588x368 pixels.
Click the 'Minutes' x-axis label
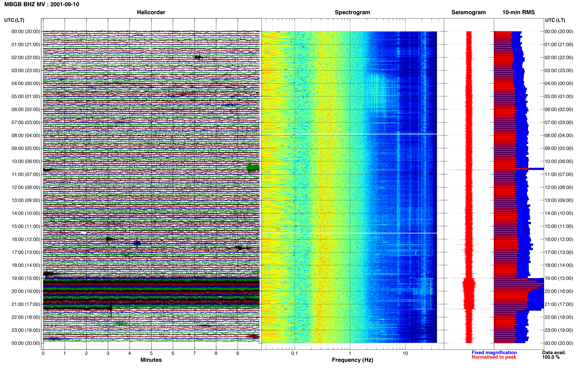point(151,360)
